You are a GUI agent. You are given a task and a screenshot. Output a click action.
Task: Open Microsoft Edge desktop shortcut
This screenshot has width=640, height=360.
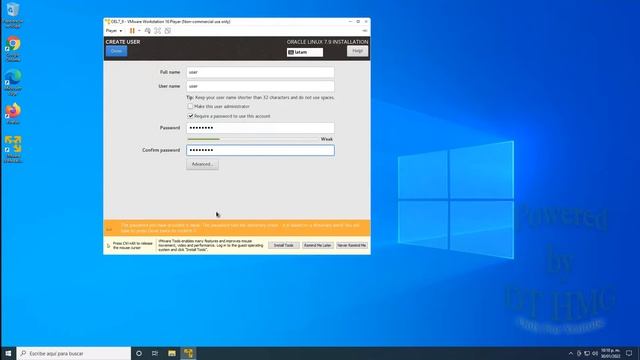(13, 83)
